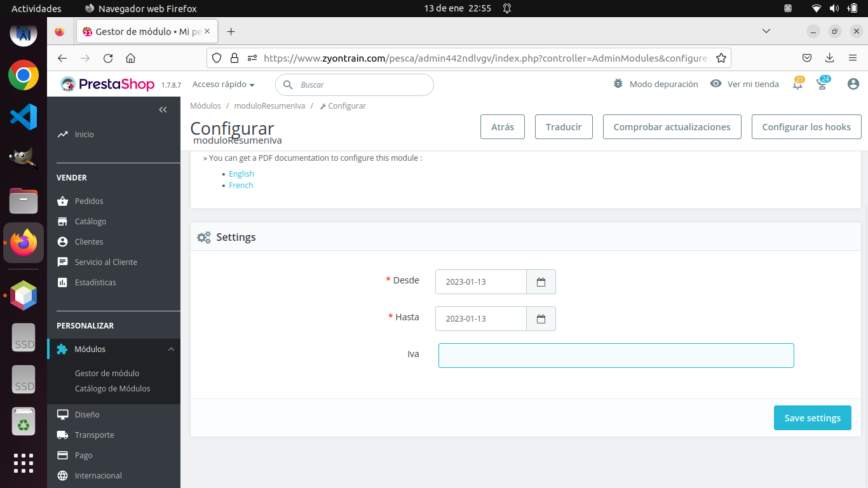This screenshot has height=488, width=868.
Task: Bookmark this page with star icon
Action: point(721,58)
